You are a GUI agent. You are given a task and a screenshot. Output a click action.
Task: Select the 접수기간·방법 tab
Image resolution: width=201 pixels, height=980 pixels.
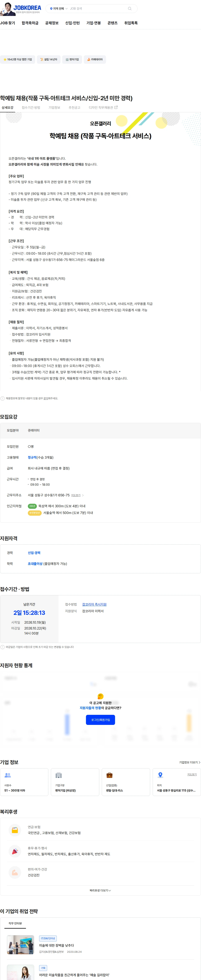point(31,108)
